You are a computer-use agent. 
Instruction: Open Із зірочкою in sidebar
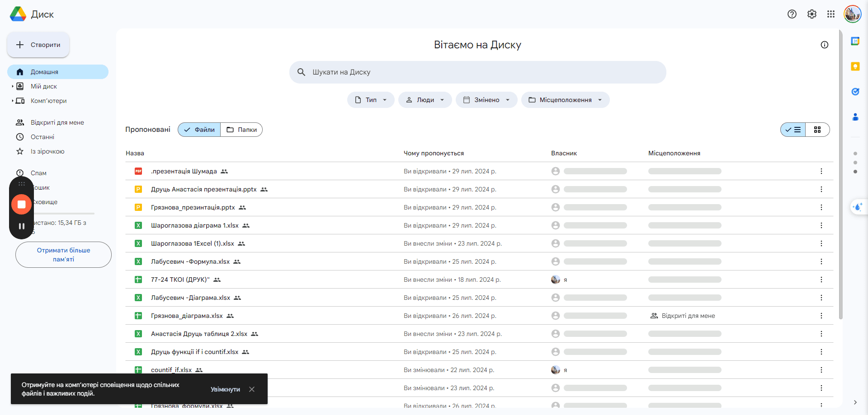[x=58, y=151]
